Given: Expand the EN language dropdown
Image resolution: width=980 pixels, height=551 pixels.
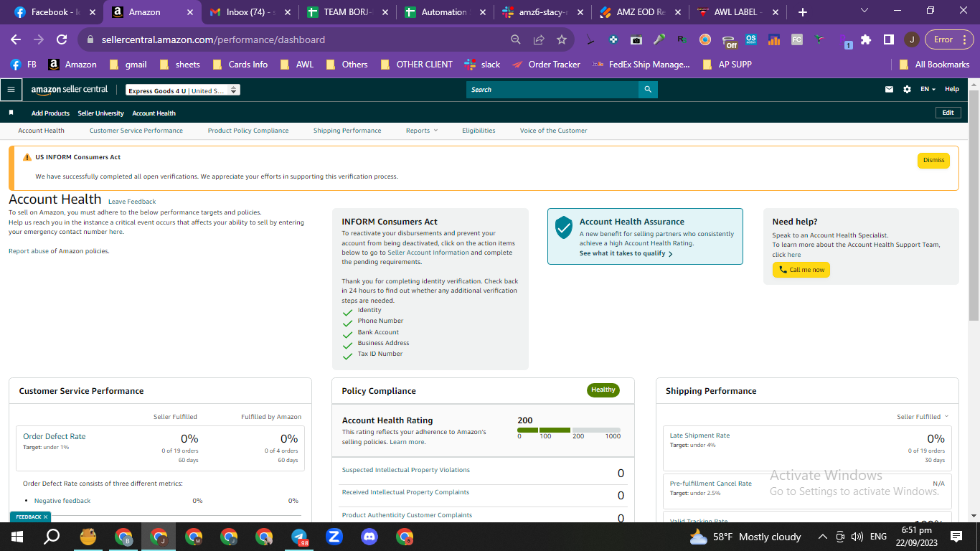Looking at the screenshot, I should [928, 90].
